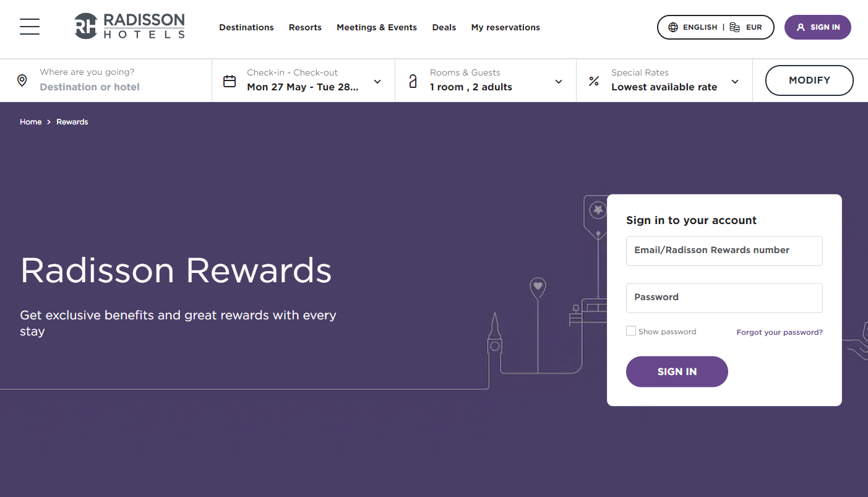Expand the Check-in - Check-out date picker

click(377, 80)
